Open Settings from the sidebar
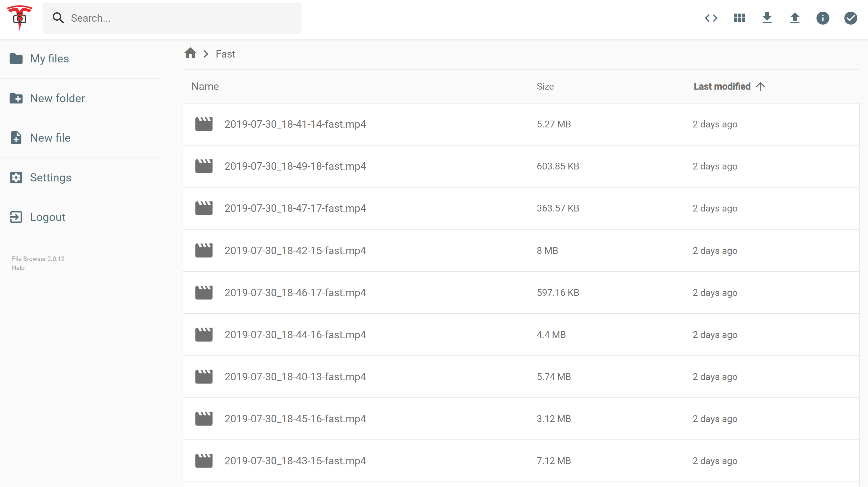The image size is (868, 487). coord(50,178)
